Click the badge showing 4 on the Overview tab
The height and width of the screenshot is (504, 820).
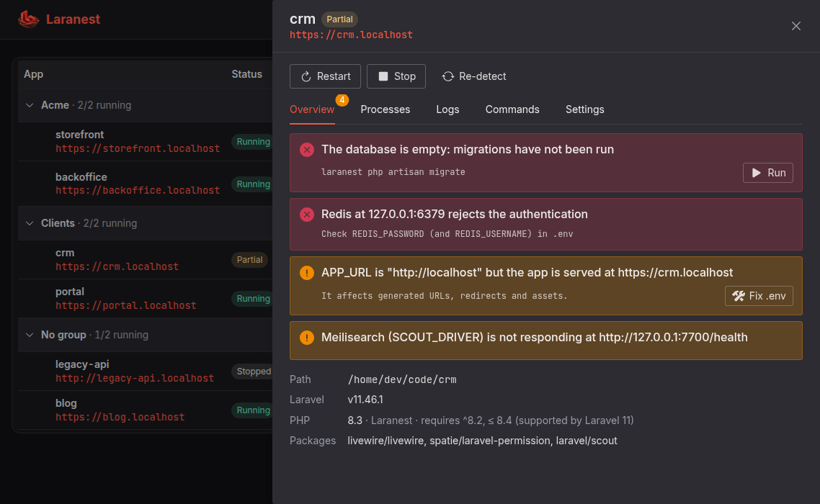[342, 100]
